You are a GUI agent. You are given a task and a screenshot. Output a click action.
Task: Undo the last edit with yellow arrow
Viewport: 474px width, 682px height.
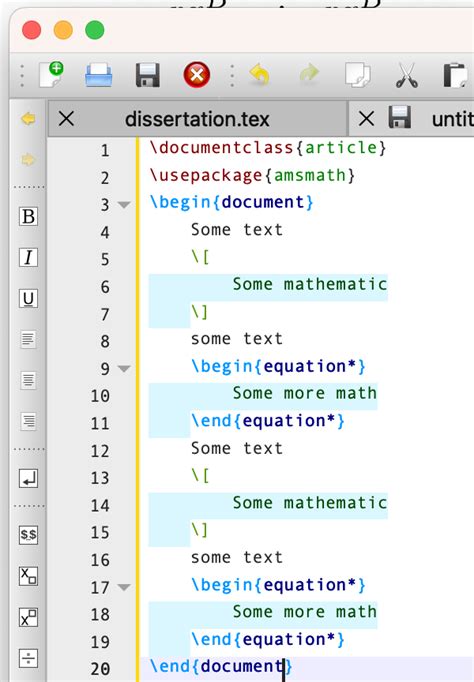(x=260, y=75)
